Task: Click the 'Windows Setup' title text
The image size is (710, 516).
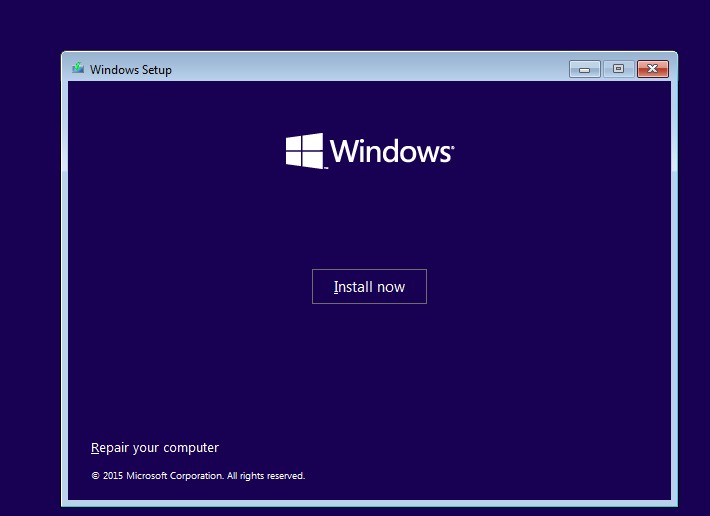Action: click(x=131, y=70)
